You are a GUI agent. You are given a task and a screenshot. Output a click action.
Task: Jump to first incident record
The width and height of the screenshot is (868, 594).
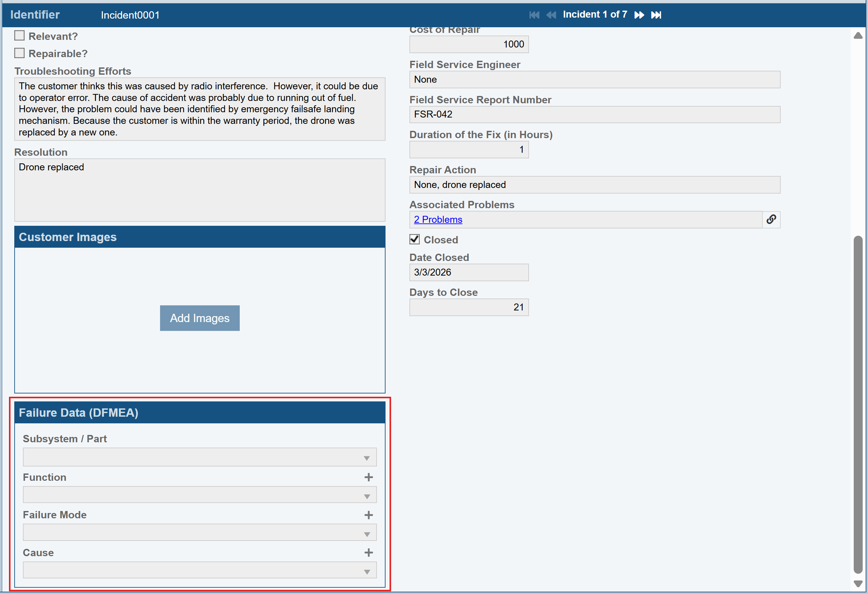(x=534, y=15)
